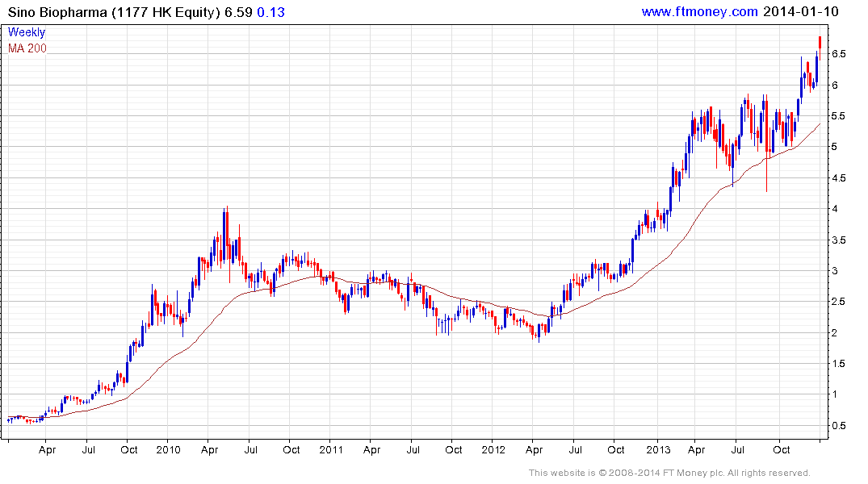Click the www.ftmoney.com link
Screen dimensions: 868x484
tap(699, 11)
